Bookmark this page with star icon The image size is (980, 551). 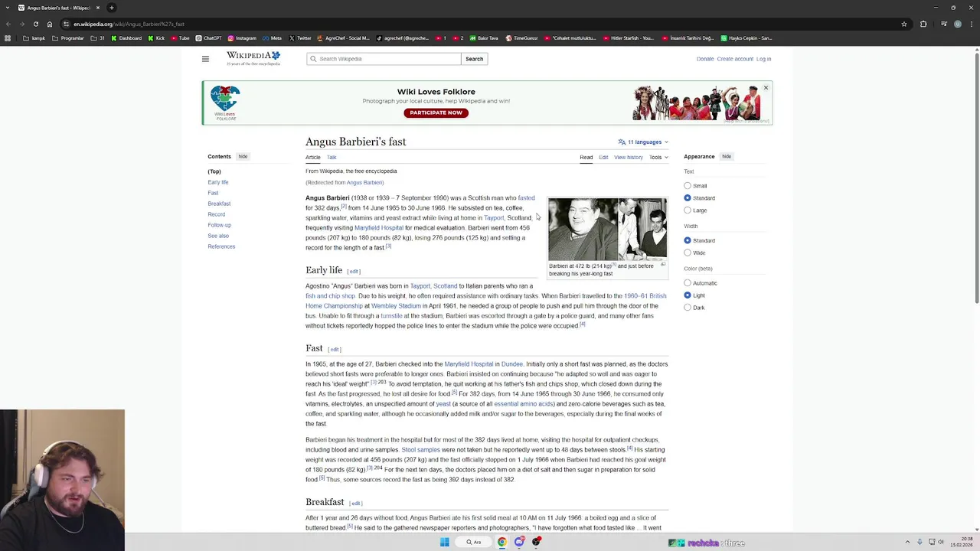[x=904, y=24]
